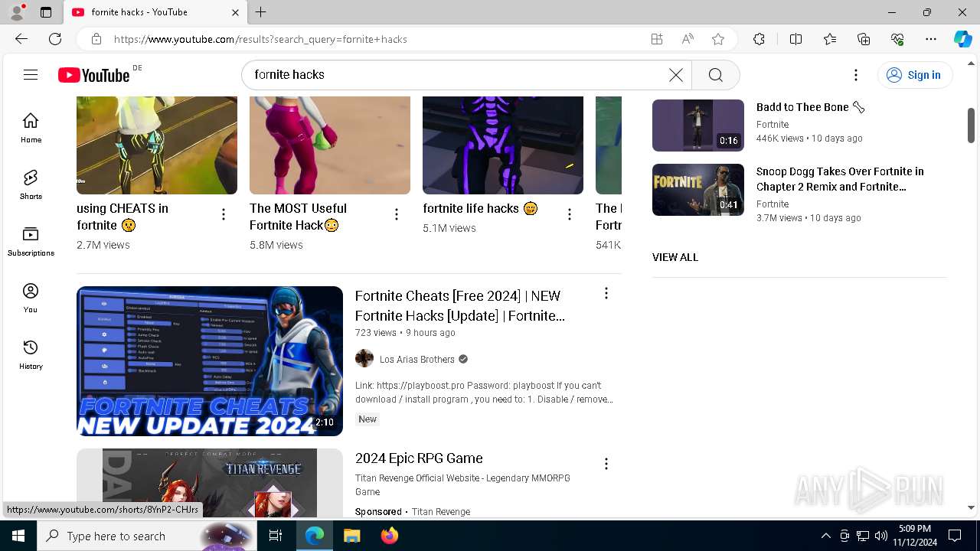980x551 pixels.
Task: Play Snoop Dogg Takes Over Fortnite thumbnail
Action: 698,190
